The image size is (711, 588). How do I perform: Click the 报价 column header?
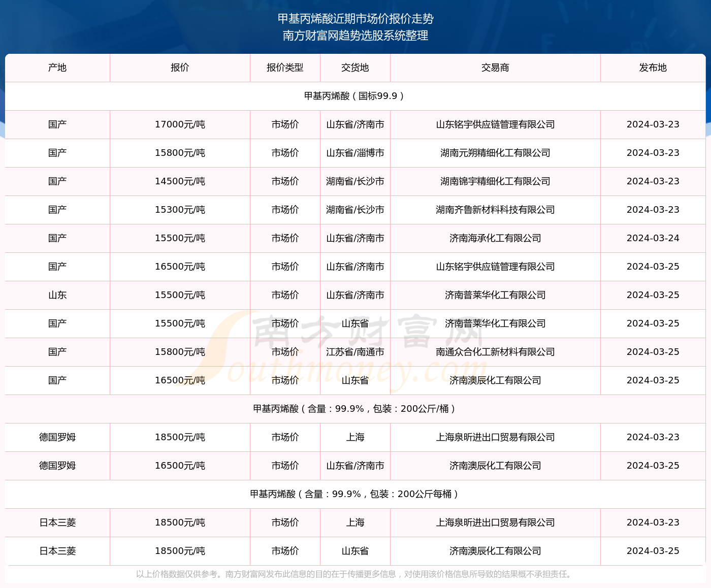(180, 68)
